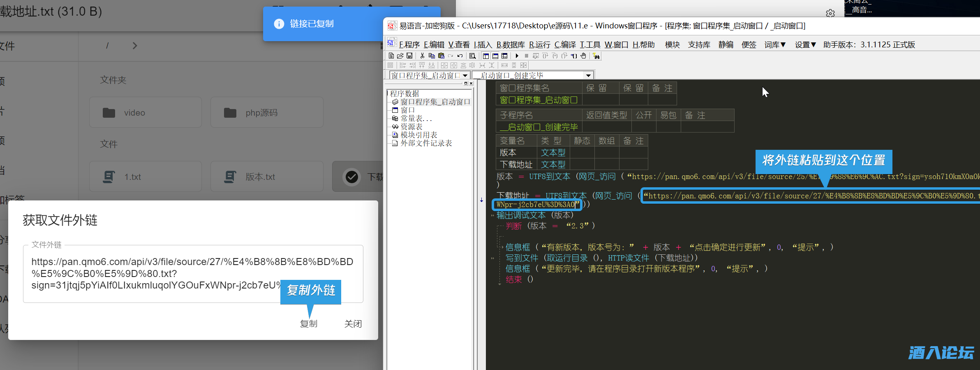Toggle the checkmark on the selected file
Viewport: 980px width, 370px height.
click(351, 177)
